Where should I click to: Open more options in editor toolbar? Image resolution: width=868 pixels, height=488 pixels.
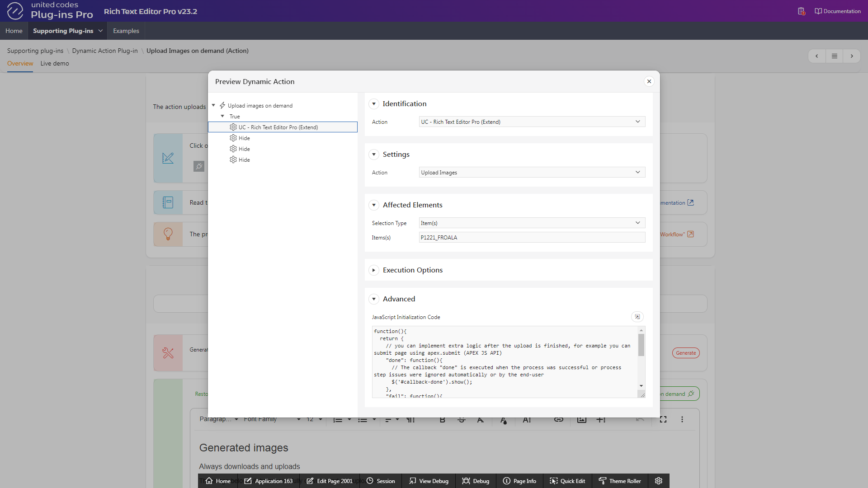pyautogui.click(x=682, y=419)
